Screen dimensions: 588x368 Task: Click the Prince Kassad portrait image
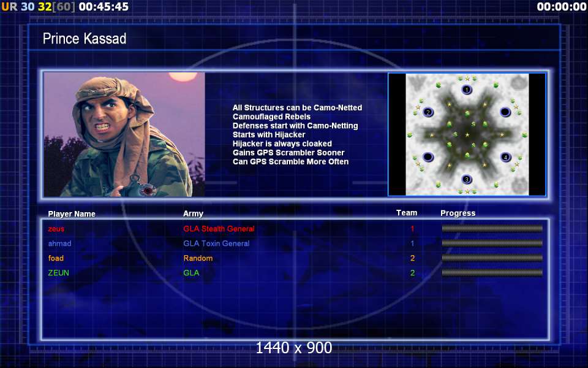point(124,134)
